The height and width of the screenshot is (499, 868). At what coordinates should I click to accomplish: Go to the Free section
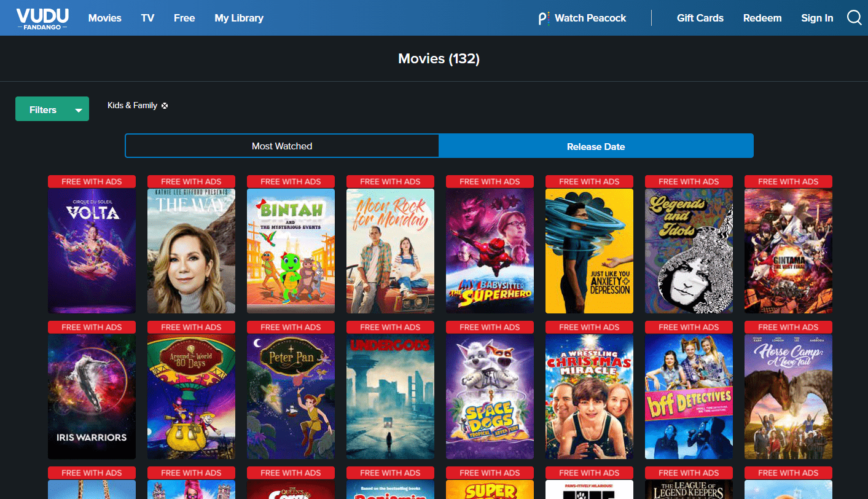[184, 18]
